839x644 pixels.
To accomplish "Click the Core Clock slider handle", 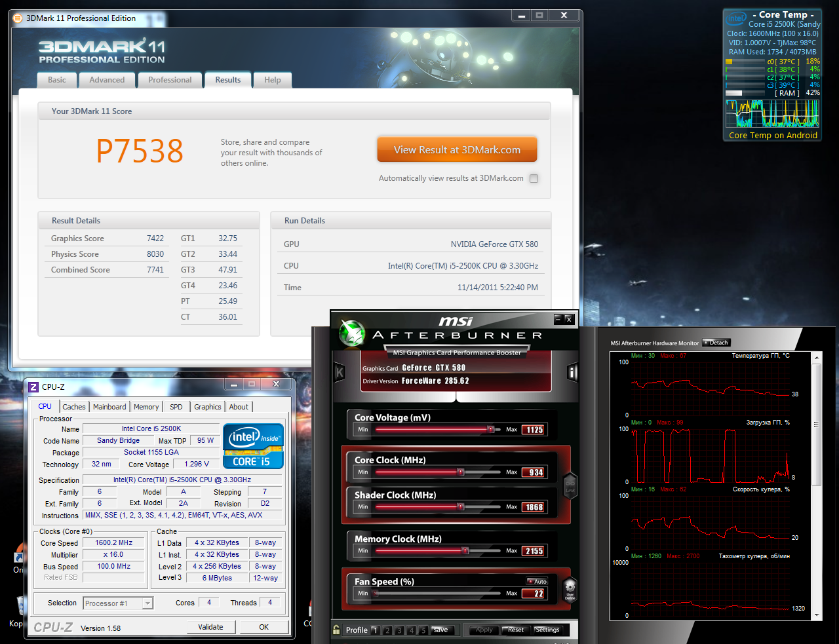I will tap(460, 472).
